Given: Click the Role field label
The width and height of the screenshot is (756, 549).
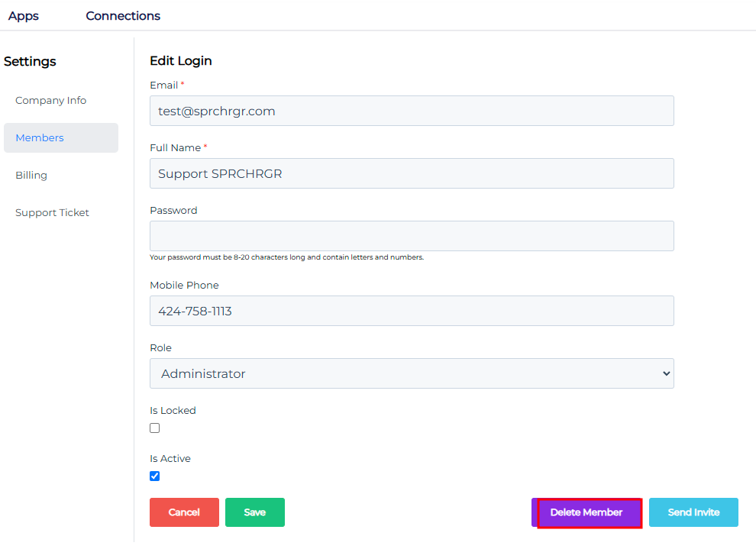Looking at the screenshot, I should pos(160,348).
